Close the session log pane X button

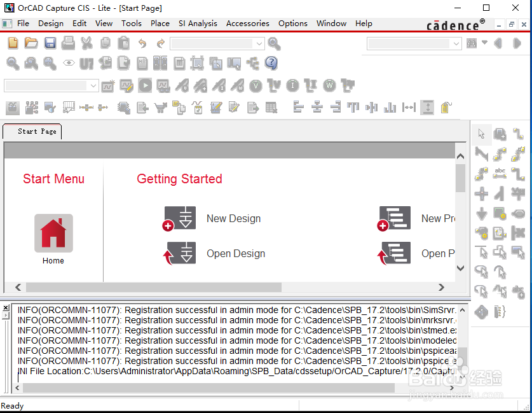pos(6,308)
